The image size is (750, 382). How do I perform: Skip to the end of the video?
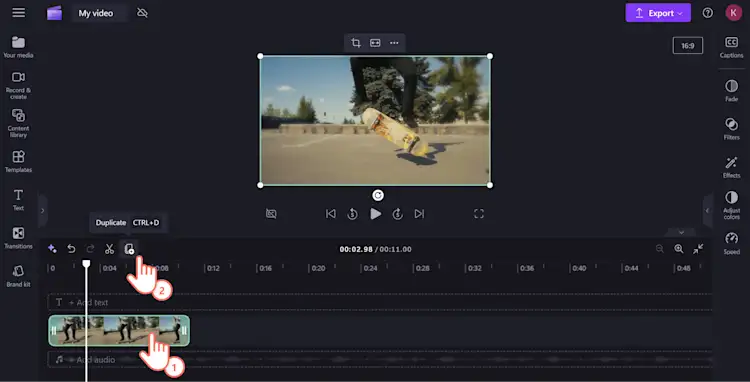(419, 214)
